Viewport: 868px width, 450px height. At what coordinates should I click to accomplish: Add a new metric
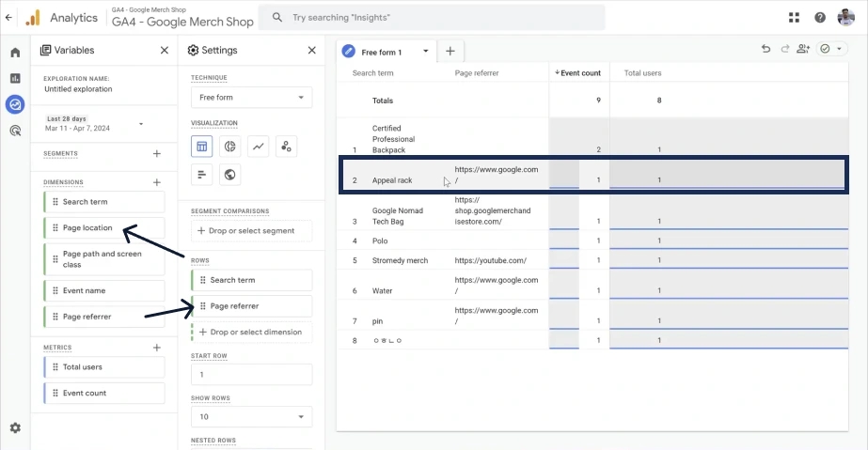point(157,348)
